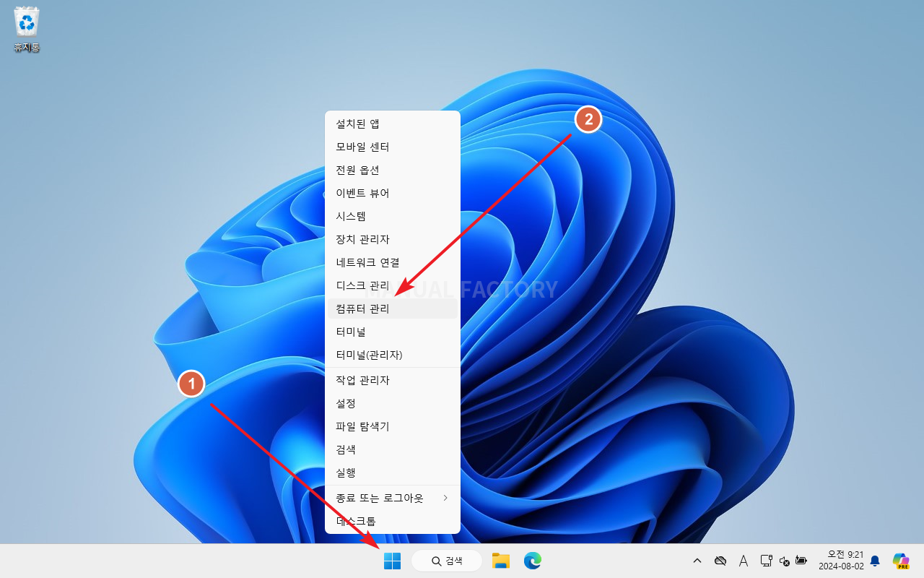Select 설치된 앱 from the menu

tap(393, 124)
